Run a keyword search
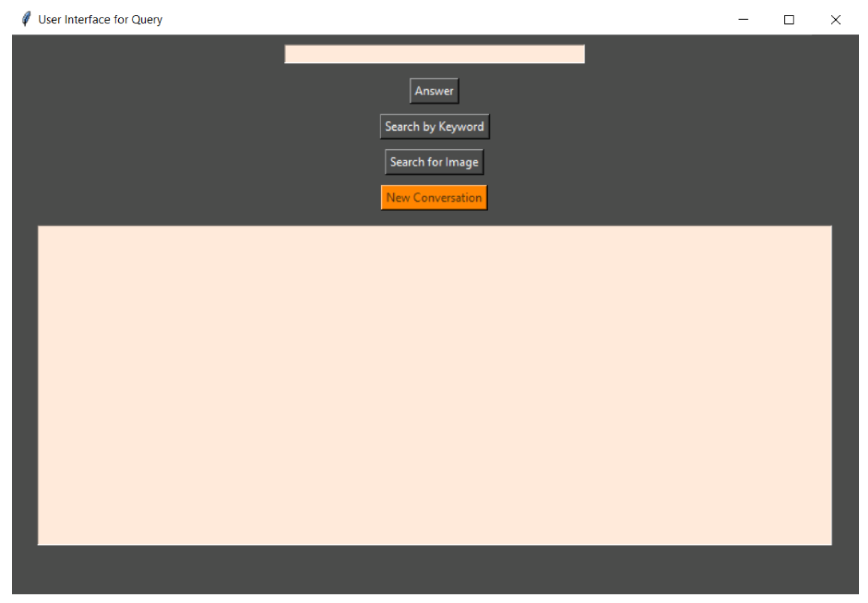This screenshot has width=868, height=603. [x=434, y=126]
